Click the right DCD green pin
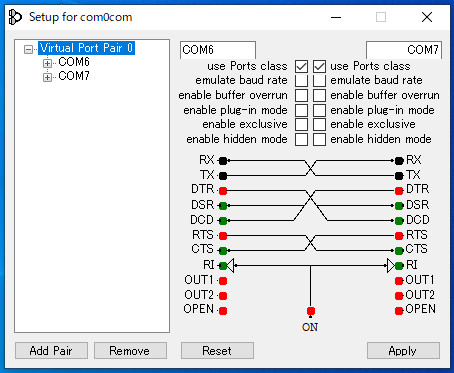Viewport: 454px width, 373px height. (x=399, y=221)
